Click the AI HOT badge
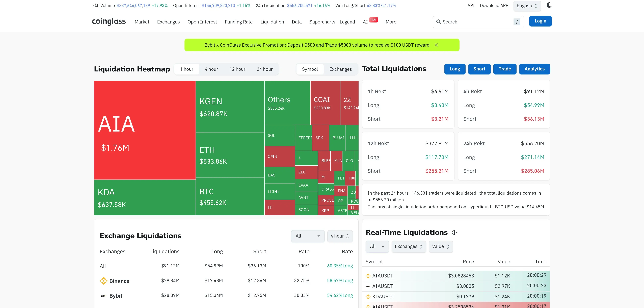The width and height of the screenshot is (644, 308). click(373, 20)
